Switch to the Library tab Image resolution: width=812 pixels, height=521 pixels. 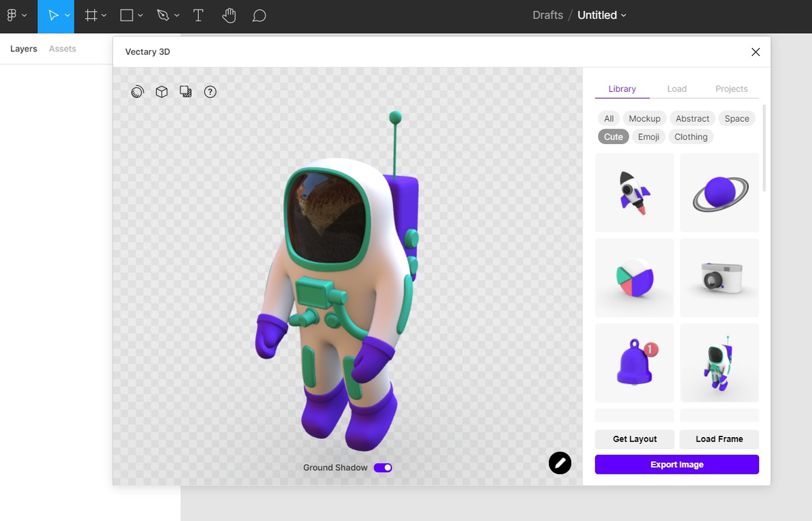click(x=622, y=89)
